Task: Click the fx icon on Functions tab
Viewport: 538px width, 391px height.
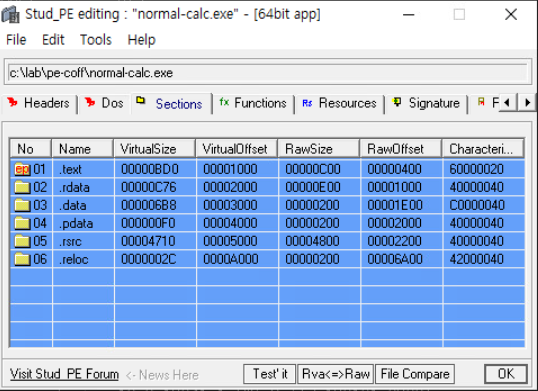Action: pyautogui.click(x=224, y=102)
